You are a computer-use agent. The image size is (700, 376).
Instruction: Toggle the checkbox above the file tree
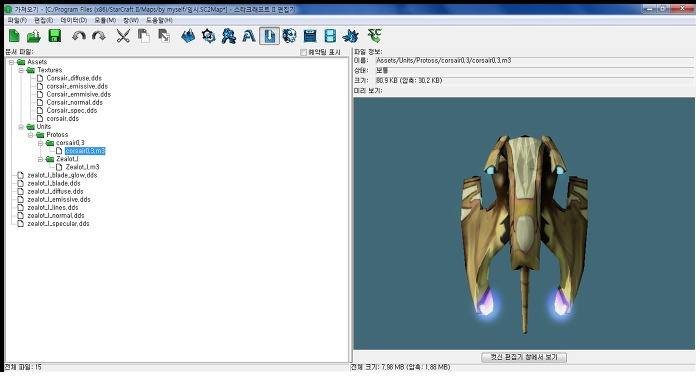[x=304, y=52]
